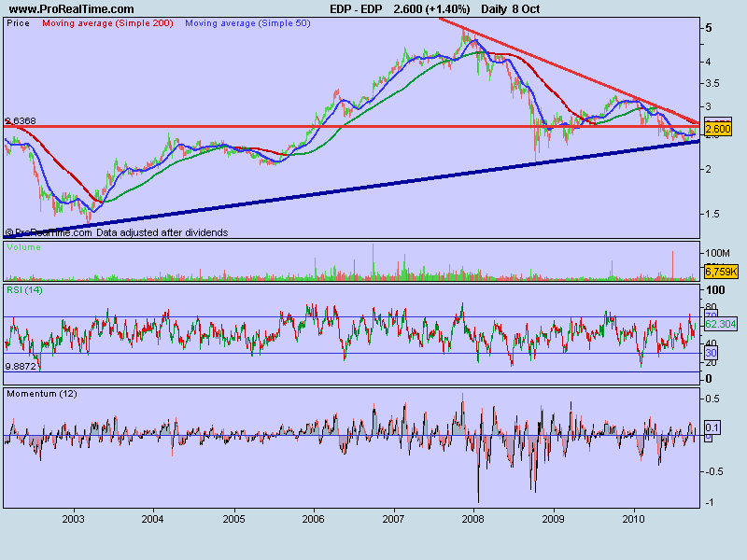Select the Moving average (Simple 200) legend

(107, 23)
